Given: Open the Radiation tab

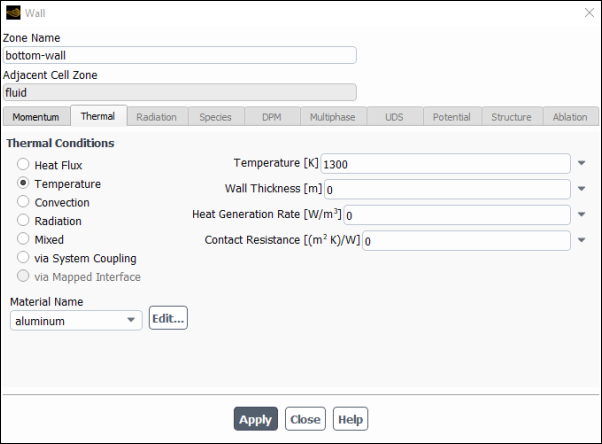Looking at the screenshot, I should coord(156,117).
